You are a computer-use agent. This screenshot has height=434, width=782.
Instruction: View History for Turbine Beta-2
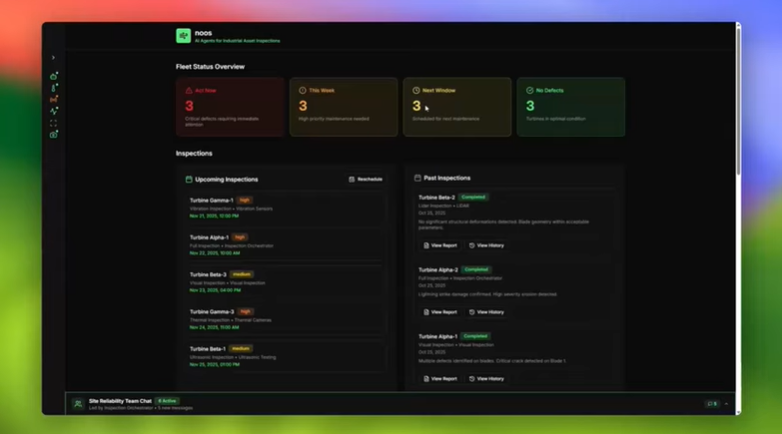487,245
